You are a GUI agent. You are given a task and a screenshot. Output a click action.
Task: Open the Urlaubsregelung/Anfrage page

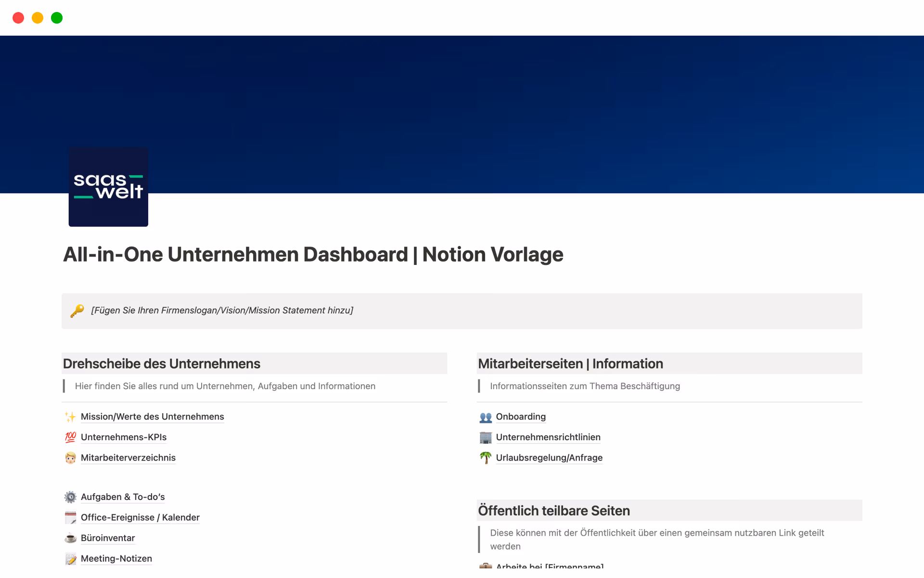pyautogui.click(x=549, y=458)
